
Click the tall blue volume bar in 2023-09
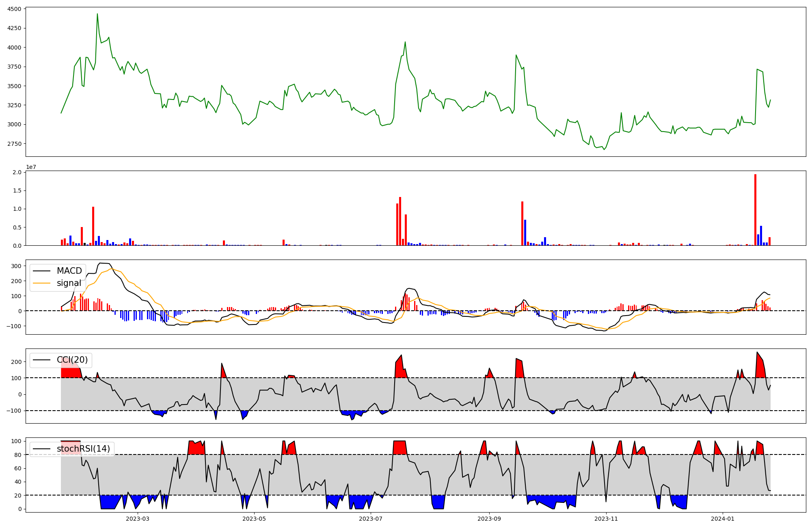[x=525, y=232]
